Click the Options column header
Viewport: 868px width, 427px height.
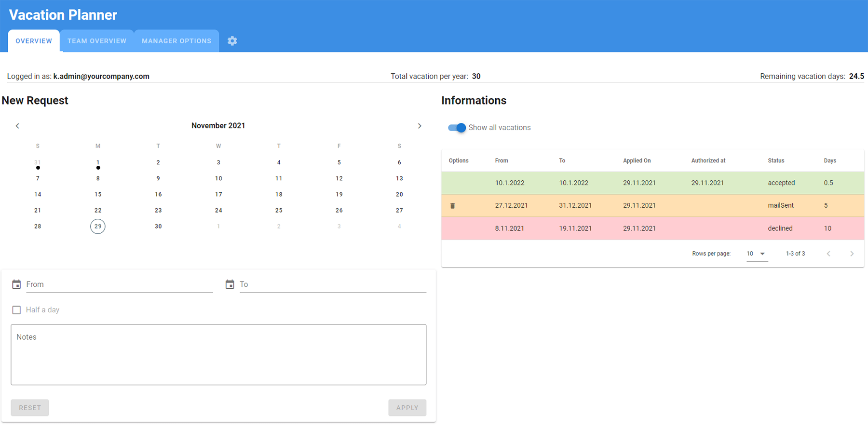point(459,160)
